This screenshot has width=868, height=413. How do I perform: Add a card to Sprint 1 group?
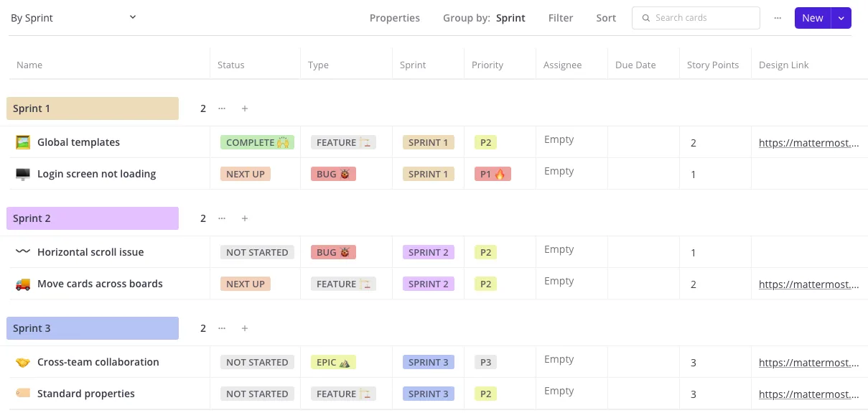[245, 108]
